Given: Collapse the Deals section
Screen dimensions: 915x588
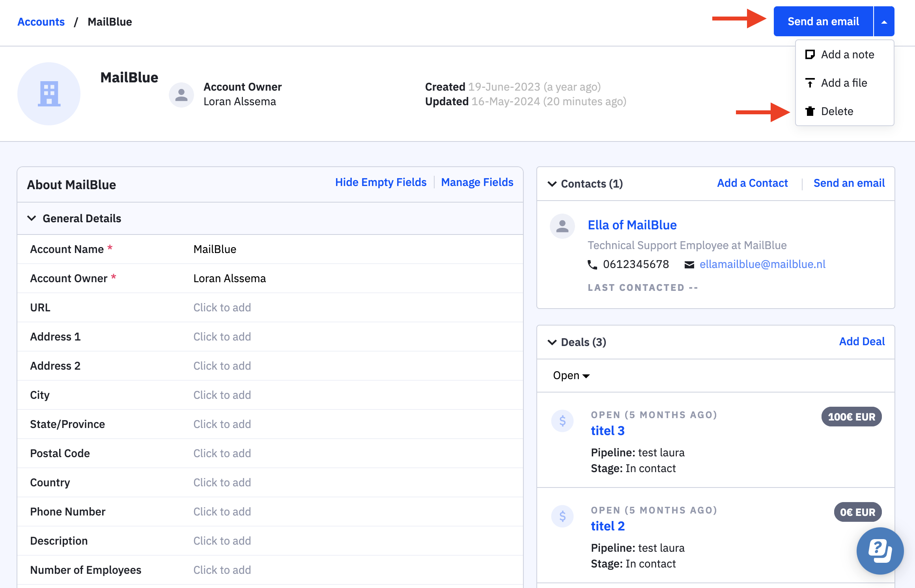Looking at the screenshot, I should [552, 342].
